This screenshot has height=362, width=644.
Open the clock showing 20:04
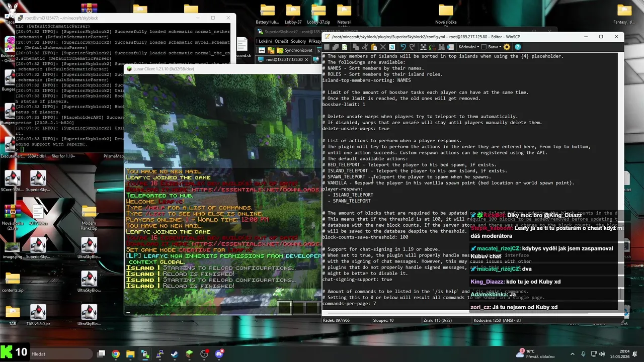(619, 354)
